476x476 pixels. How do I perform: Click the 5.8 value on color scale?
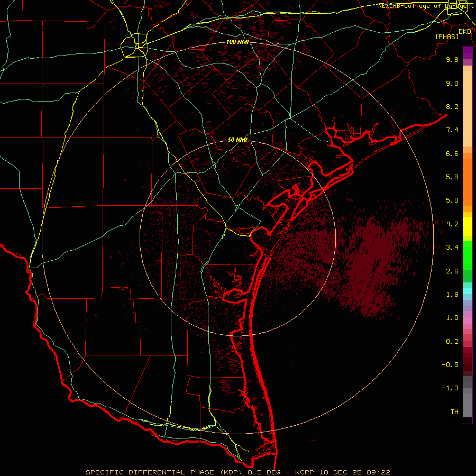(x=452, y=177)
